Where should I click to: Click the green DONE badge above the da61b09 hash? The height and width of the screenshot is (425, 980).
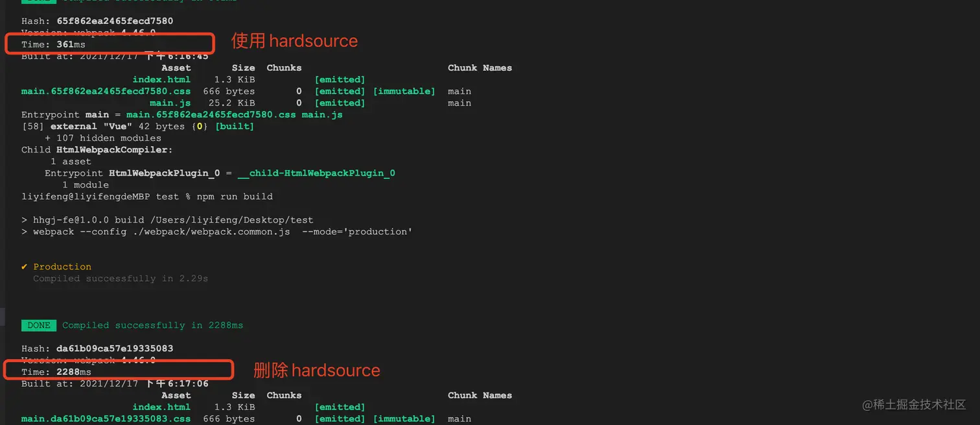[x=39, y=324]
